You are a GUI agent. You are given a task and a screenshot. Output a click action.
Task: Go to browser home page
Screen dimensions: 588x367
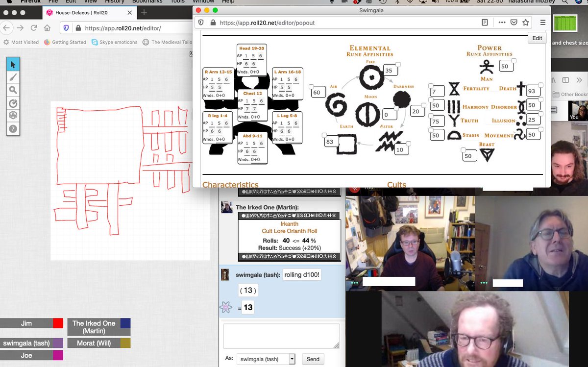tap(48, 28)
